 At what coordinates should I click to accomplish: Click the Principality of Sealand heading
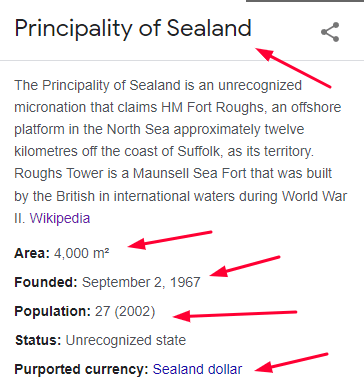pyautogui.click(x=133, y=29)
